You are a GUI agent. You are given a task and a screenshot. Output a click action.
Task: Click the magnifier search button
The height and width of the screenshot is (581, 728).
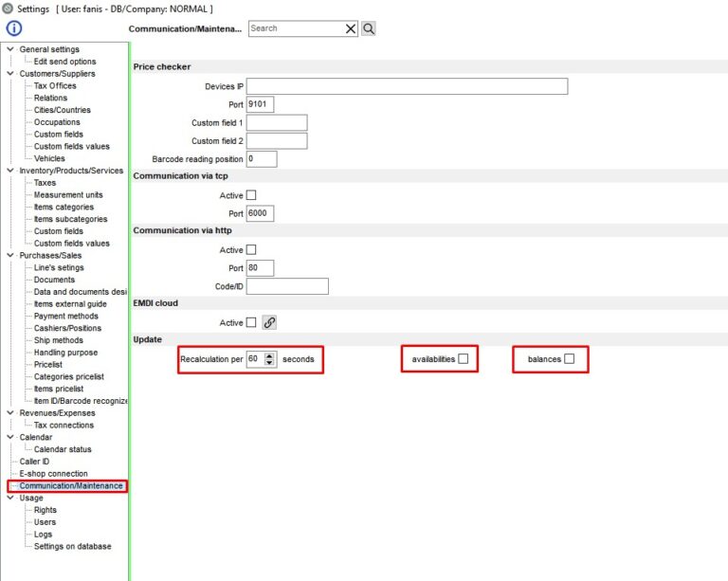[369, 28]
